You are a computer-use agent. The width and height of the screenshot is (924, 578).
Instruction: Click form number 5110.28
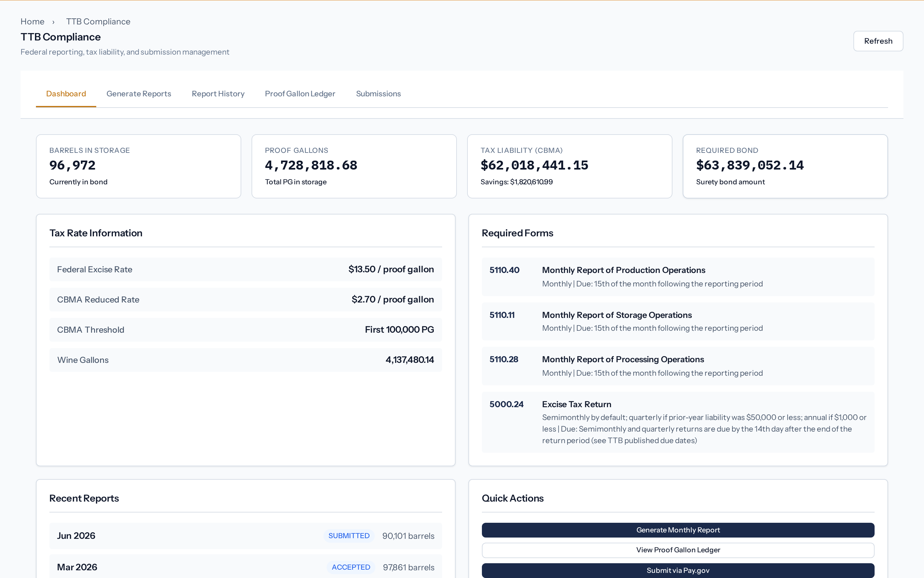(504, 359)
